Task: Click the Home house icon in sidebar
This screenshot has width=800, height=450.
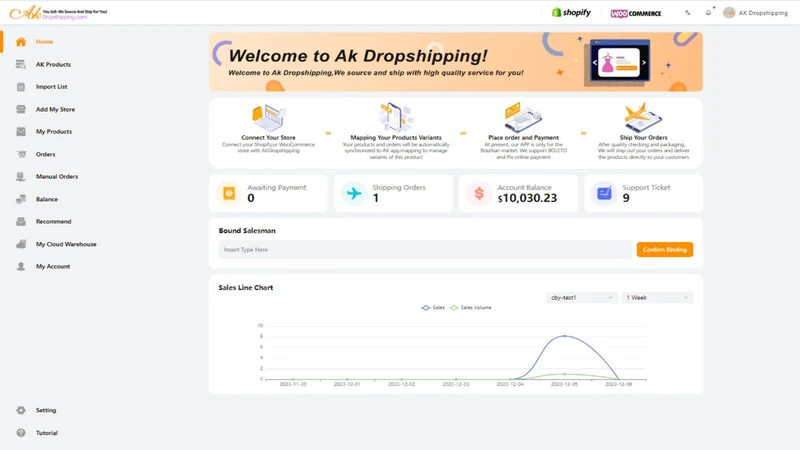Action: point(21,42)
